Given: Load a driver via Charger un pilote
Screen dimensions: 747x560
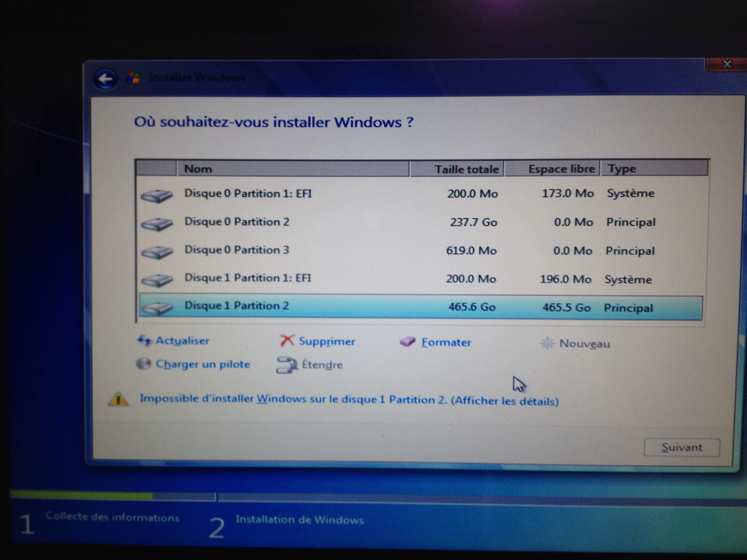Looking at the screenshot, I should [203, 365].
